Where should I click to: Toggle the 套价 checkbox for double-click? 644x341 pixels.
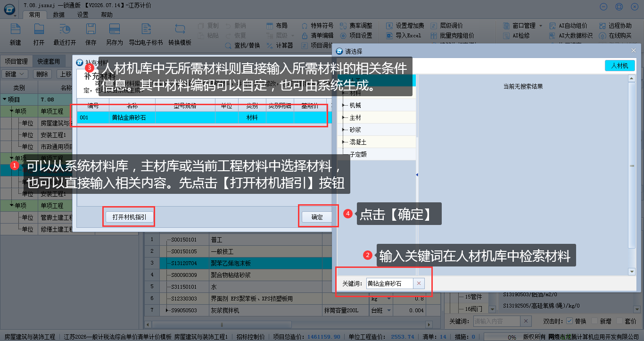pyautogui.click(x=620, y=321)
